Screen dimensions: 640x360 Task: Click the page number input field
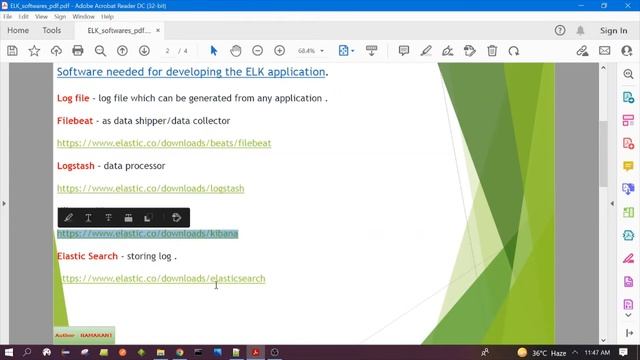167,51
